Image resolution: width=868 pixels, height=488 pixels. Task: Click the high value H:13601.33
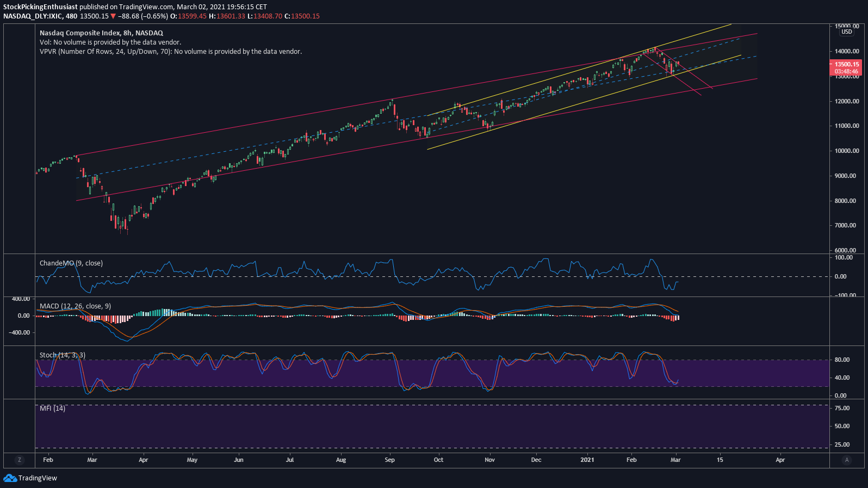click(x=227, y=16)
